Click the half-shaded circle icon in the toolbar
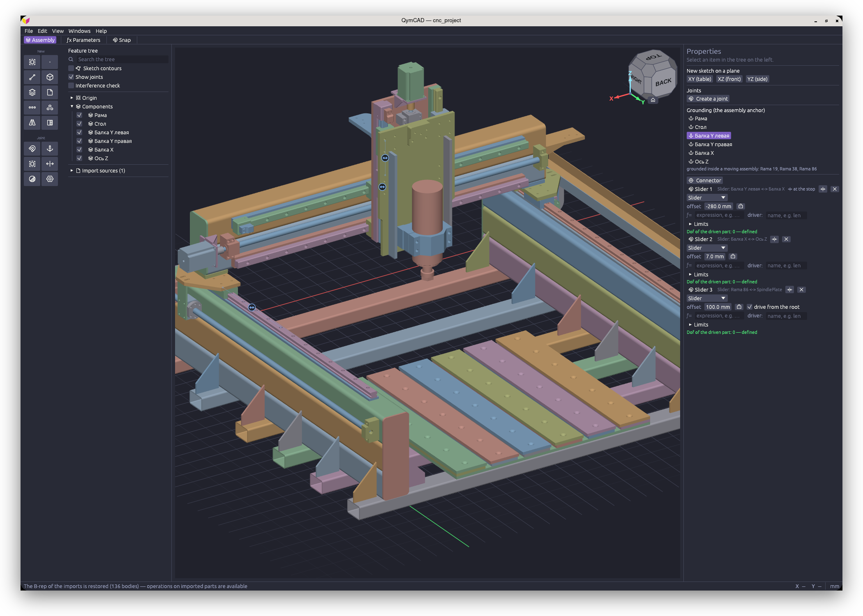This screenshot has height=616, width=863. pos(32,179)
